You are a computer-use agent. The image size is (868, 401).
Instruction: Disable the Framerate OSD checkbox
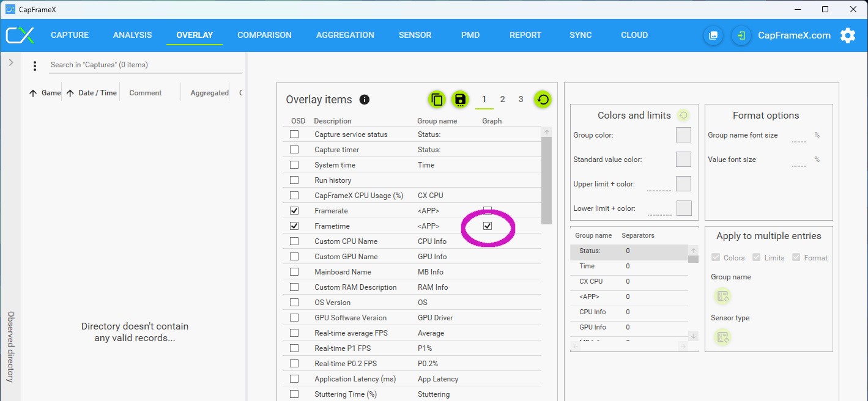coord(294,211)
